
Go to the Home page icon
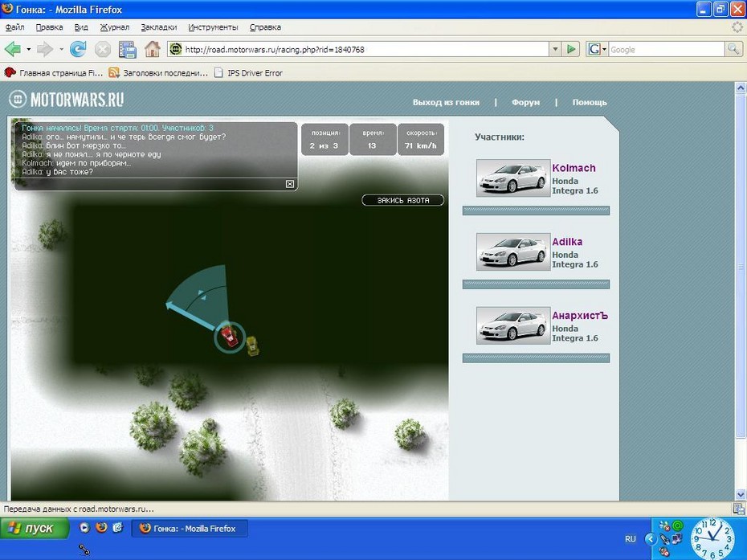click(x=153, y=49)
